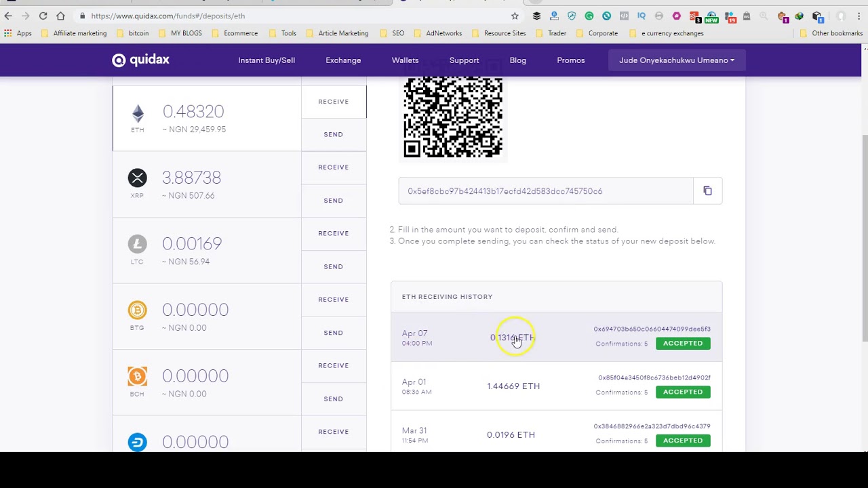Click the XRP balance 3.88738
Viewport: 868px width, 488px height.
tap(191, 178)
